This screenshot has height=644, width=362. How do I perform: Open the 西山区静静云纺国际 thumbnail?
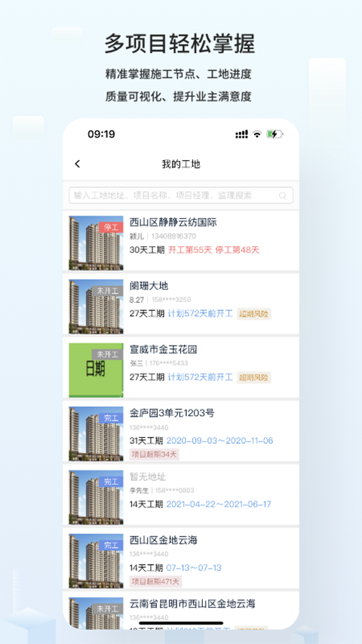pyautogui.click(x=96, y=243)
